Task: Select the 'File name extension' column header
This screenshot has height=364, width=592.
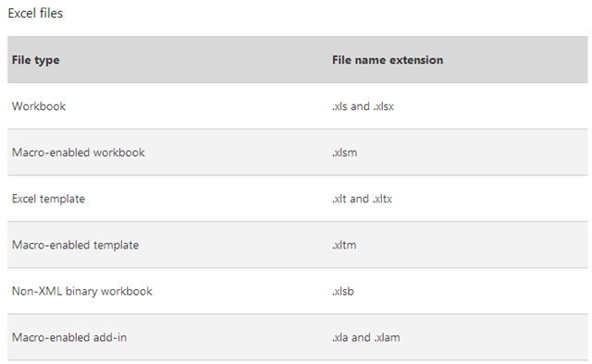Action: 388,60
